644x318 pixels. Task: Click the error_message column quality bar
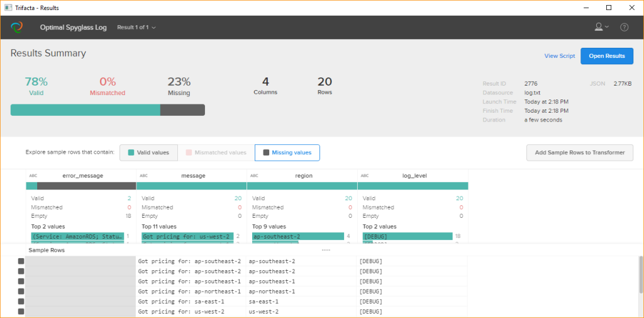[x=81, y=186]
